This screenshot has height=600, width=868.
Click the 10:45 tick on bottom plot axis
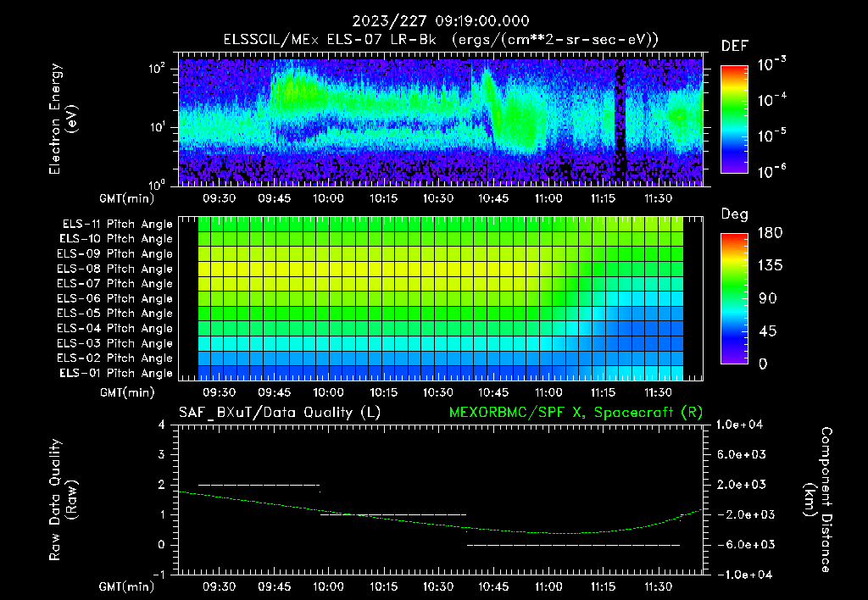[493, 586]
